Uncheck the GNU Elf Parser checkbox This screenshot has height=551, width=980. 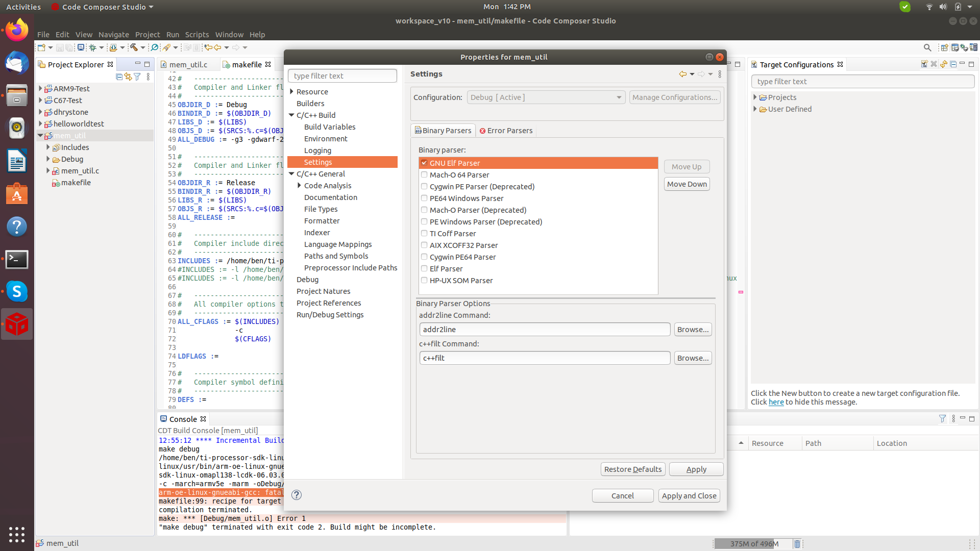tap(424, 163)
